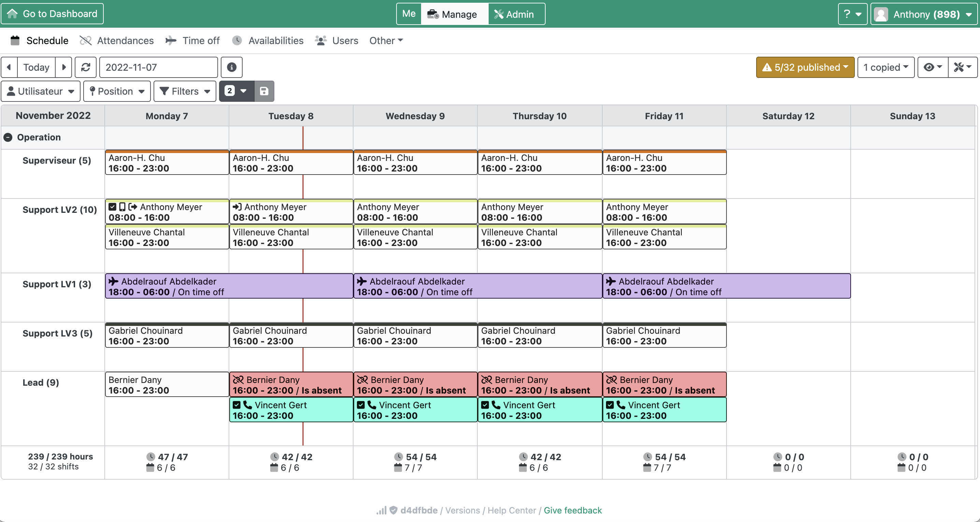
Task: Click the 2022-11-07 date input field
Action: 158,67
